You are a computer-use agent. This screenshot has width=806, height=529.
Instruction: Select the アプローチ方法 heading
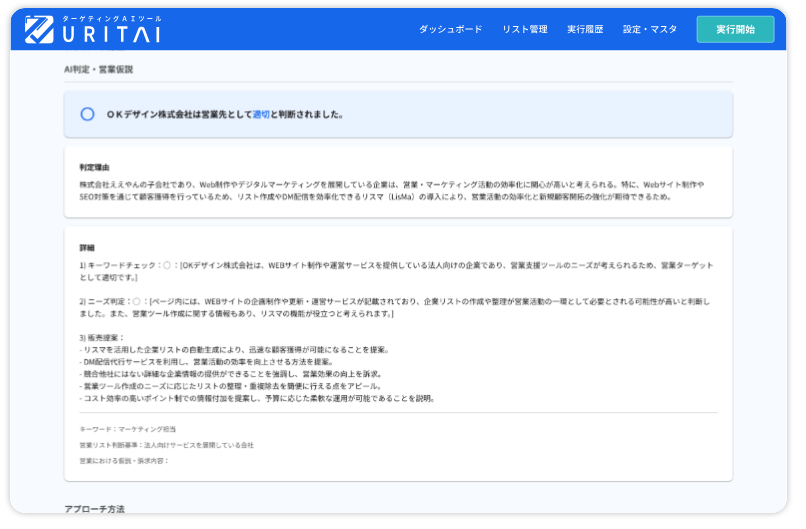point(95,509)
